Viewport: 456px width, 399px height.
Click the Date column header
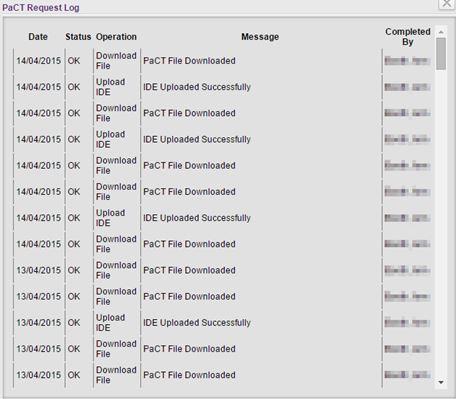[x=38, y=37]
